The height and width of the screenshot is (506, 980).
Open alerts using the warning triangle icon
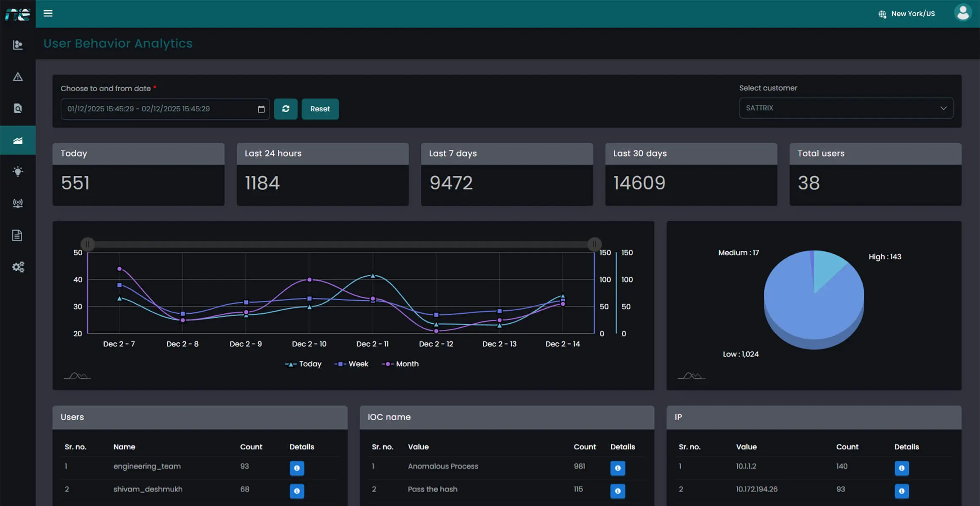[x=18, y=76]
